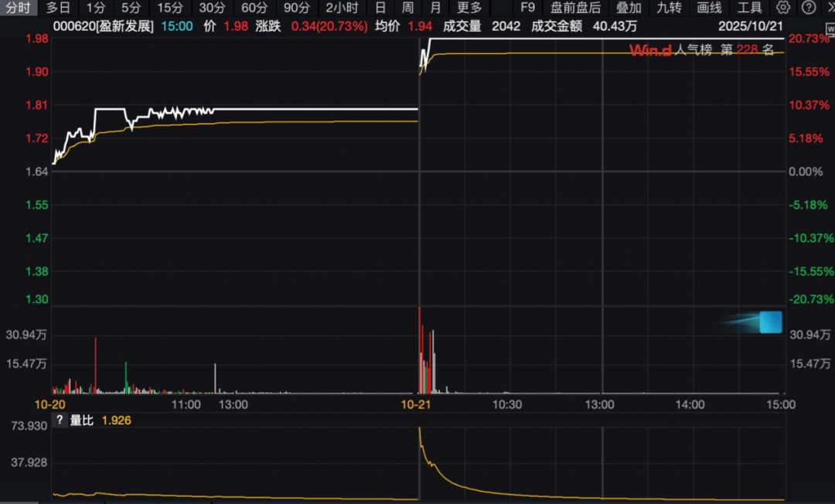
Task: Click the 10-21 date marker on timeline
Action: tap(415, 404)
